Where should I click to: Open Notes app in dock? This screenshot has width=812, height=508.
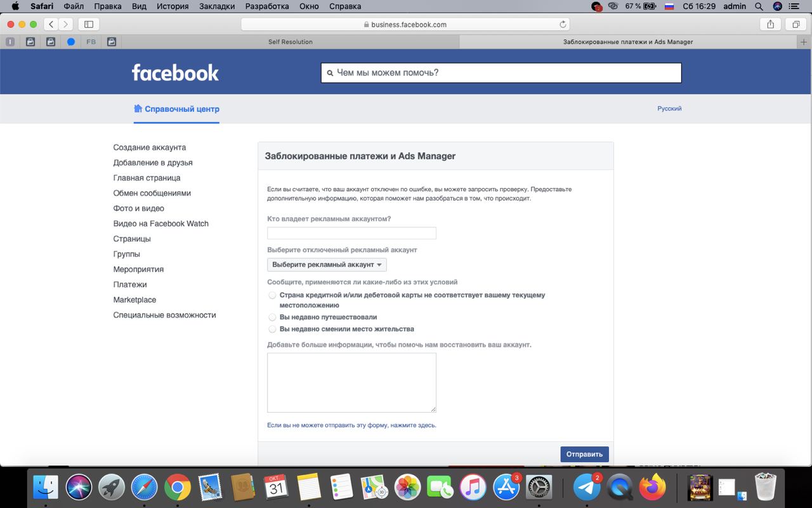tap(309, 488)
